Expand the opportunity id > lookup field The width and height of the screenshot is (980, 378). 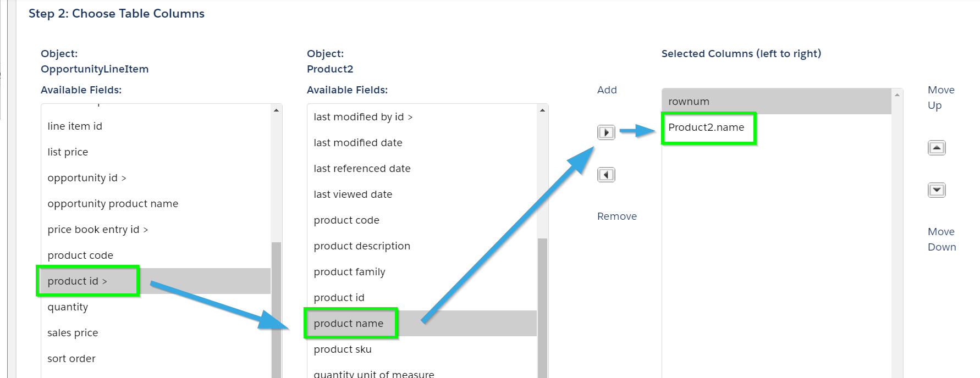click(156, 177)
